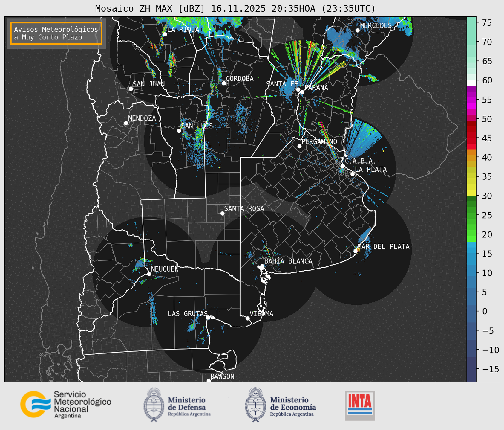This screenshot has height=430, width=504.
Task: Select the Neuquén city marker dot
Action: (149, 274)
